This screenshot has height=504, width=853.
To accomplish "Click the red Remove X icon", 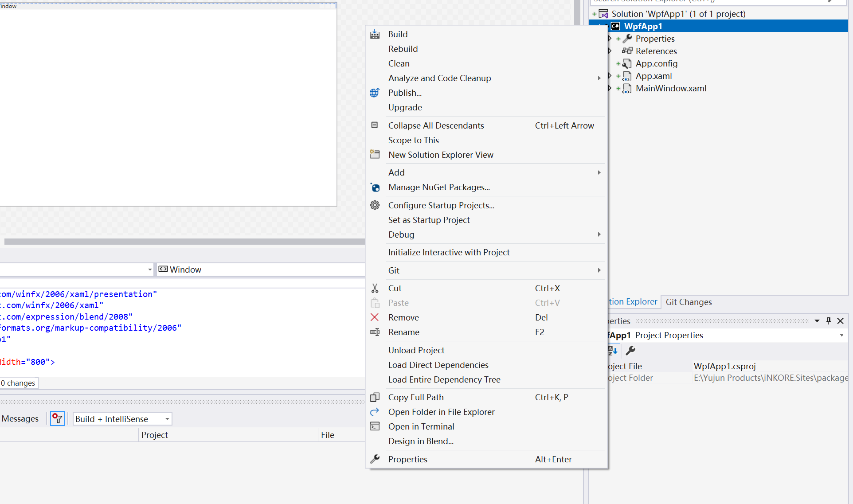I will point(375,317).
